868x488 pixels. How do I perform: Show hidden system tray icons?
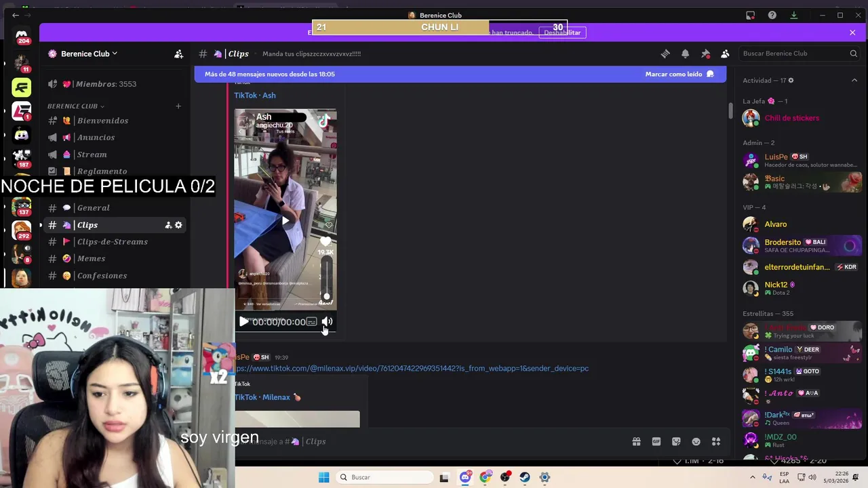[752, 477]
